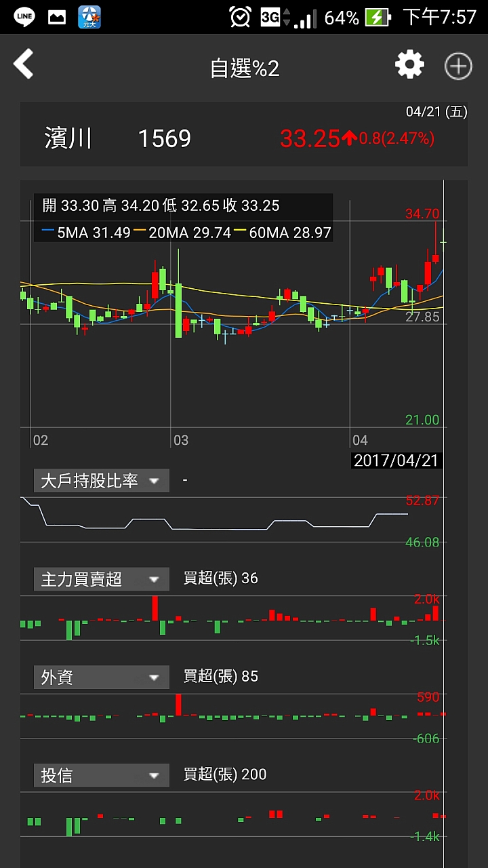Tap the 590 foreign investor axis label

pos(428,696)
